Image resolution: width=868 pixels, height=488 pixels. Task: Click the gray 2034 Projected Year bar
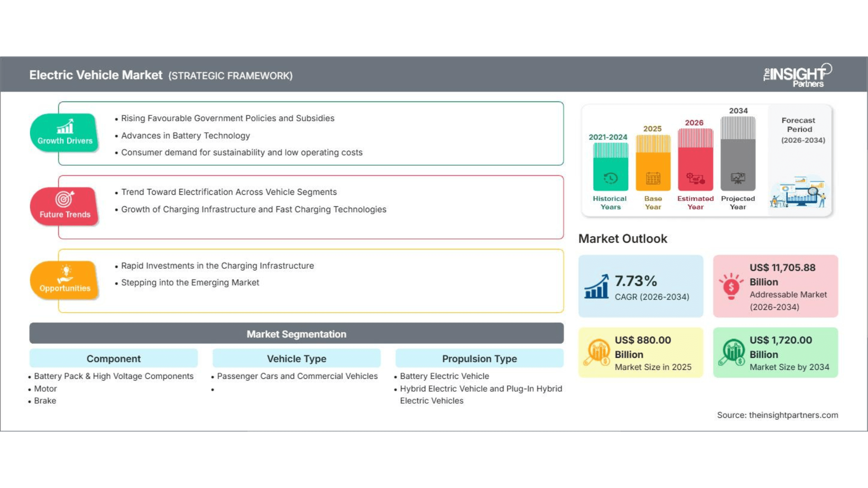click(738, 153)
